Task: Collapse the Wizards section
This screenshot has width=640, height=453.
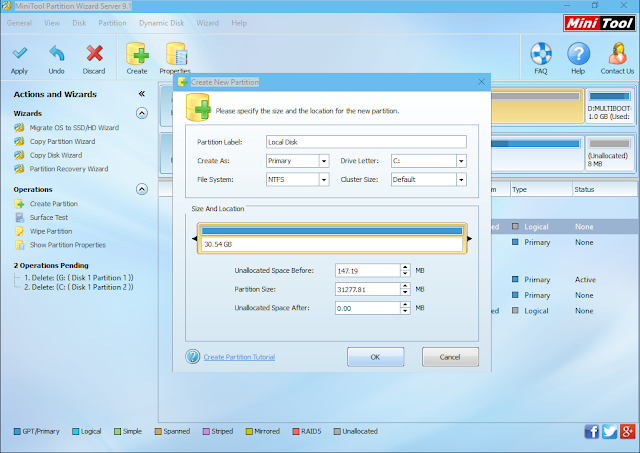Action: tap(142, 113)
